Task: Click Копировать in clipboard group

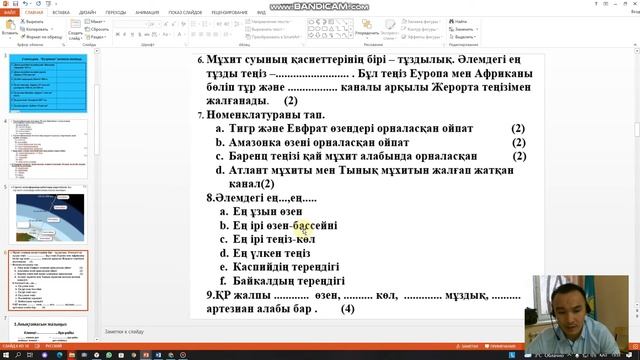Action: (x=35, y=29)
